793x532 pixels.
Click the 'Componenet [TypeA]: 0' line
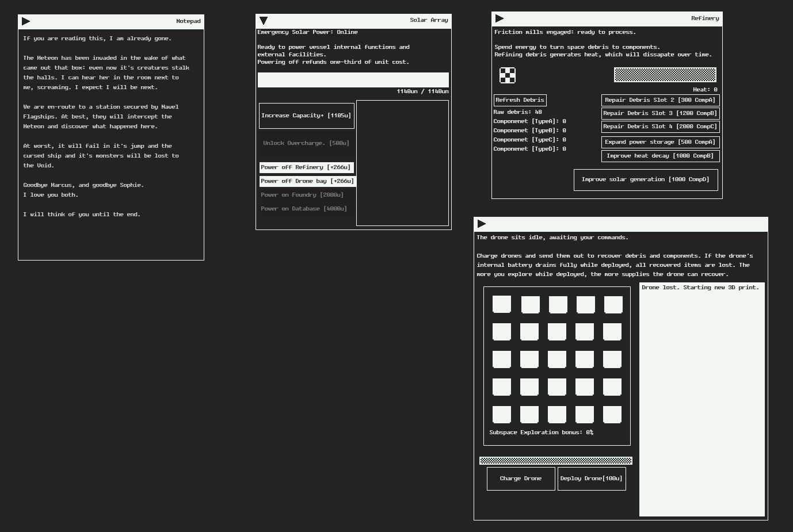(529, 121)
